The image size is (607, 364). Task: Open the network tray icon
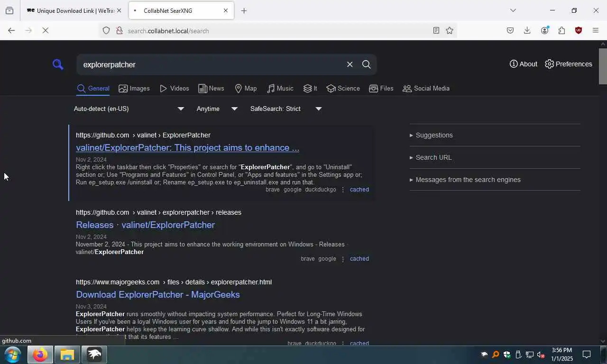pos(530,355)
